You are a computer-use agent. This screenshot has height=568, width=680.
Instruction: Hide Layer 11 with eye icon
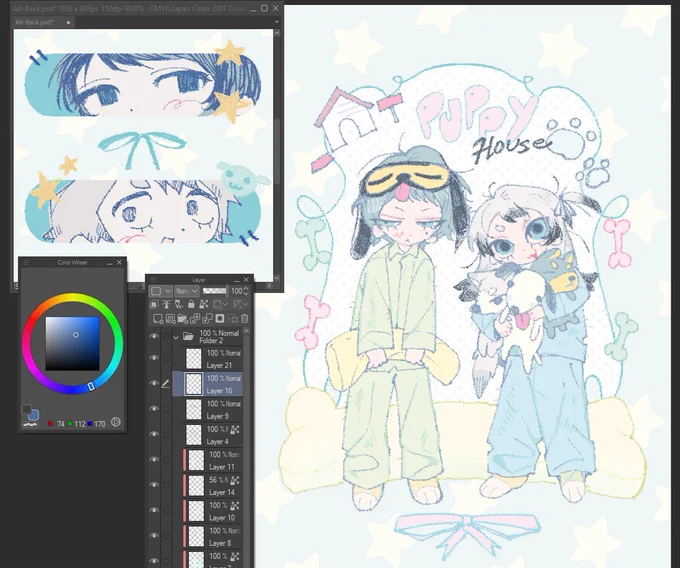tap(154, 460)
